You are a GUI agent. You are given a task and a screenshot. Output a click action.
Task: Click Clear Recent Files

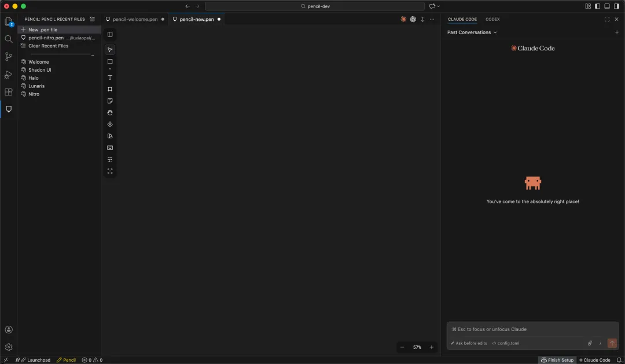coord(59,46)
